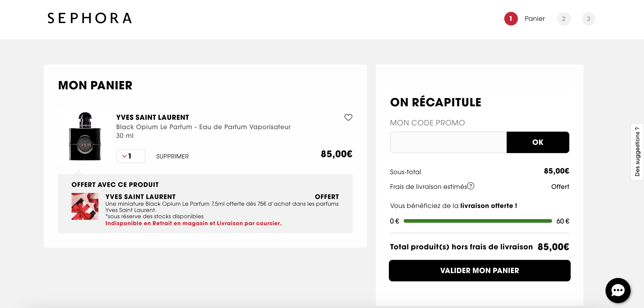Click delivery fees help question mark icon

coord(470,186)
